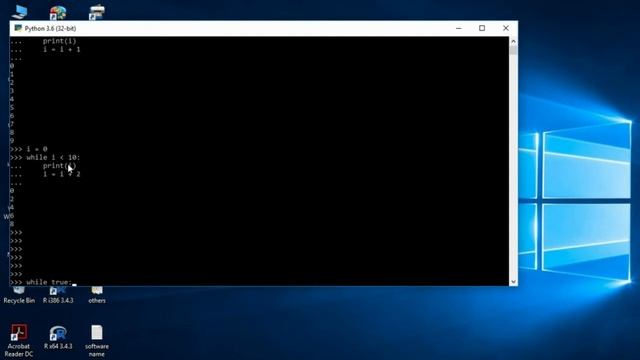Select the printer shortcut icon on the desktop
640x360 pixels.
pos(97,12)
